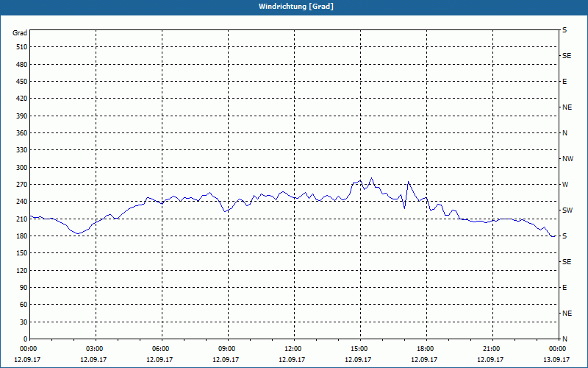This screenshot has width=588, height=368.
Task: Click the 300 y-axis tick label
Action: [22, 168]
